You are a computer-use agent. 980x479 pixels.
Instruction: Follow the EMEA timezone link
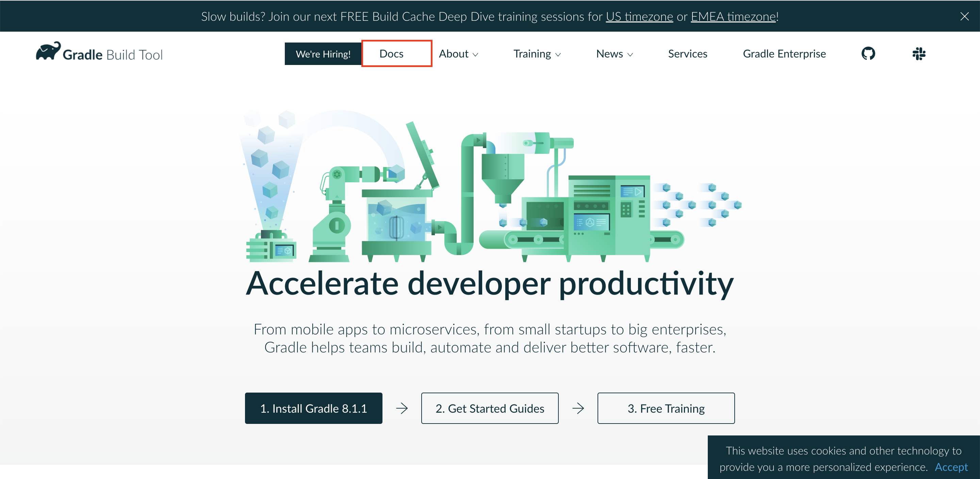[733, 17]
